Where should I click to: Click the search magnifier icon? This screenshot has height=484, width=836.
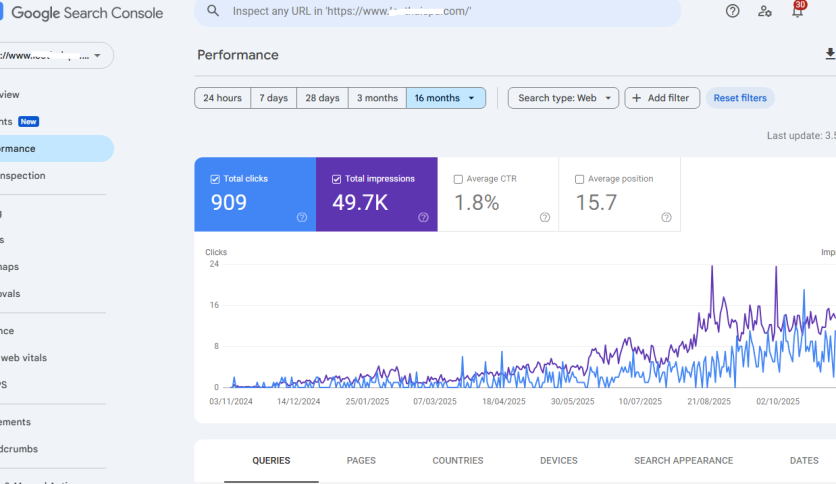[x=213, y=11]
